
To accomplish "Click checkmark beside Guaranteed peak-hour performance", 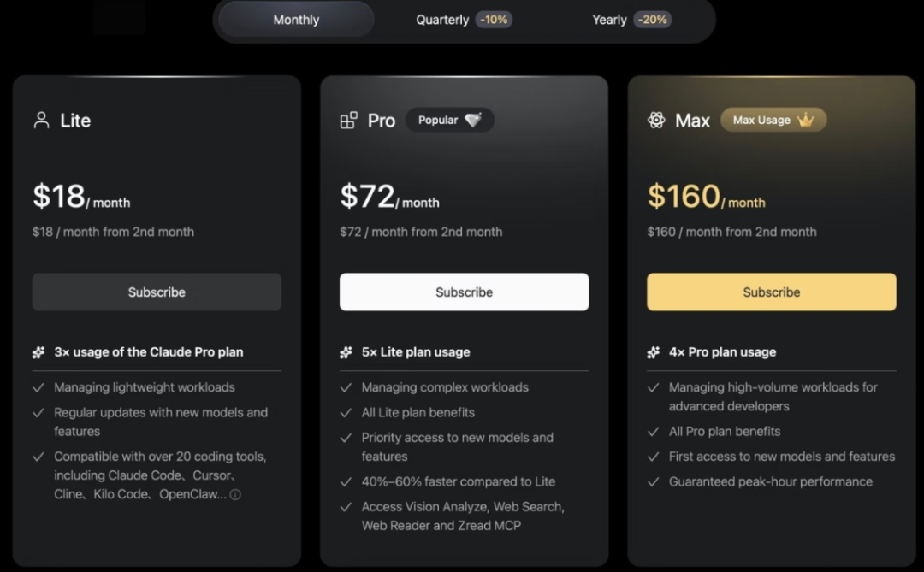I will point(654,482).
